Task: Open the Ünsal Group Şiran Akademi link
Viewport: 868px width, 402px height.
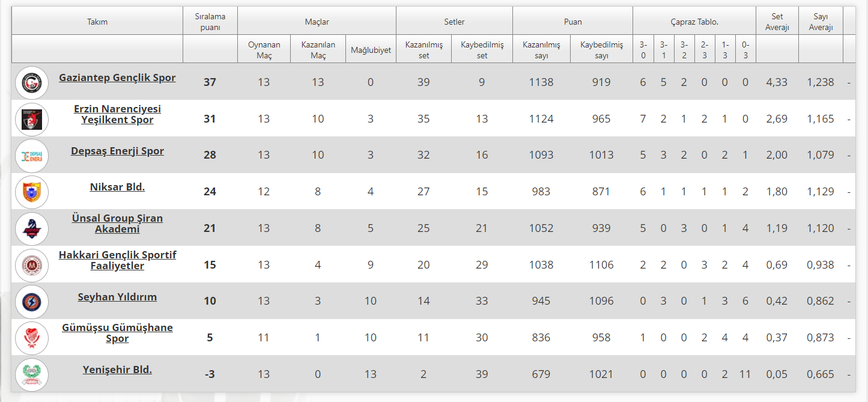Action: coord(117,224)
